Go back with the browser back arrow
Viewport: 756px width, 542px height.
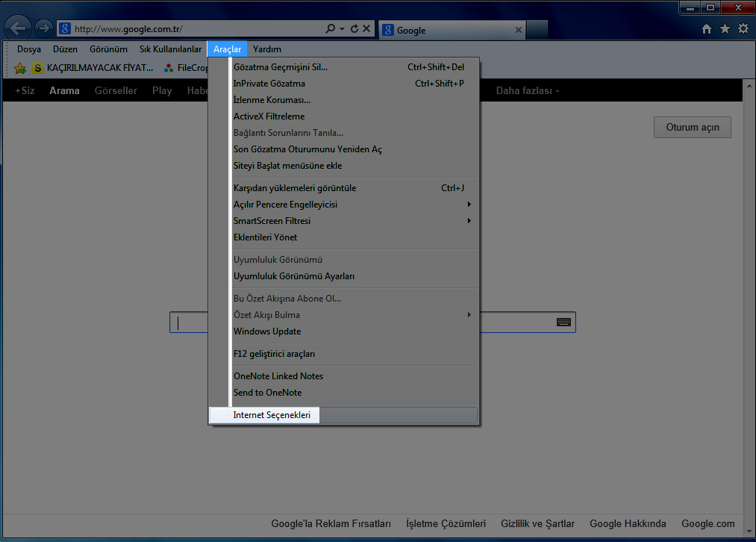pos(18,28)
